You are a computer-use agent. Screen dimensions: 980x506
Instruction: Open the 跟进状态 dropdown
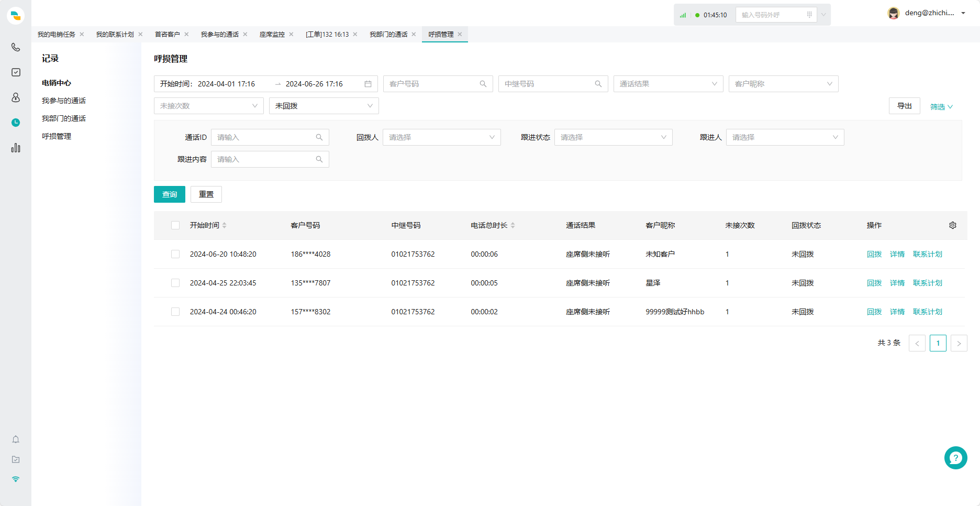click(613, 137)
